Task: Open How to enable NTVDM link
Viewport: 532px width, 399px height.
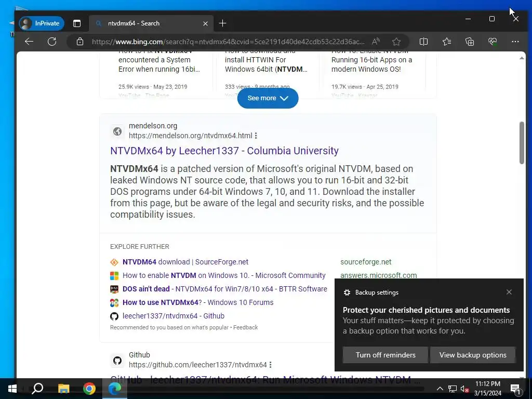Action: (x=224, y=275)
